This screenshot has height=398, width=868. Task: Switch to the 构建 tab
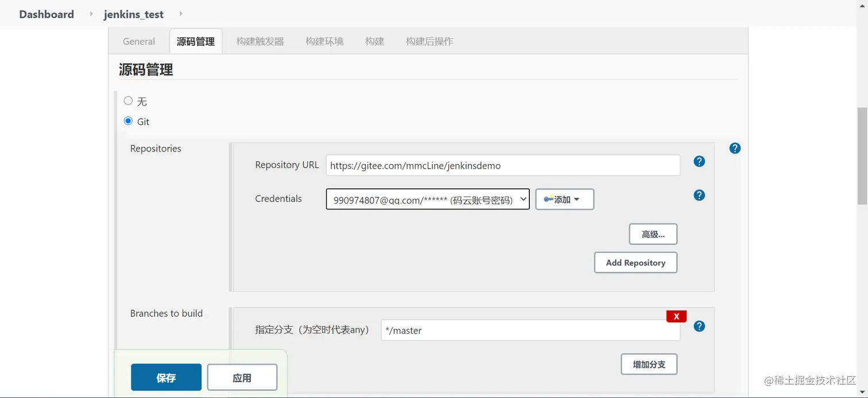(x=374, y=41)
